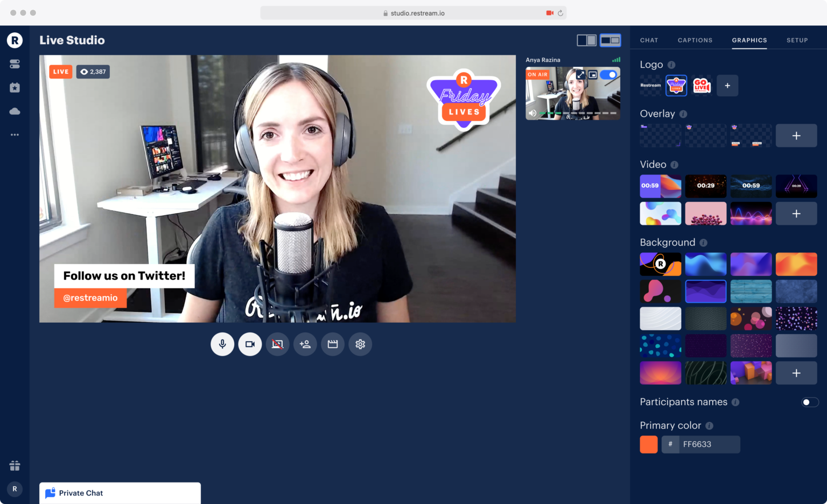Mute Anya Razina's audio in the preview
This screenshot has width=827, height=504.
pyautogui.click(x=532, y=113)
